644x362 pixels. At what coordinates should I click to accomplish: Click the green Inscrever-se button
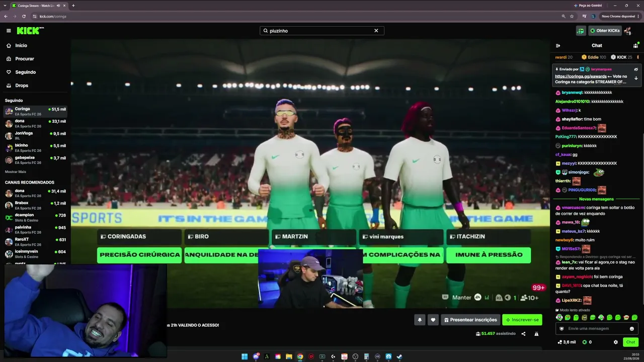(x=522, y=320)
